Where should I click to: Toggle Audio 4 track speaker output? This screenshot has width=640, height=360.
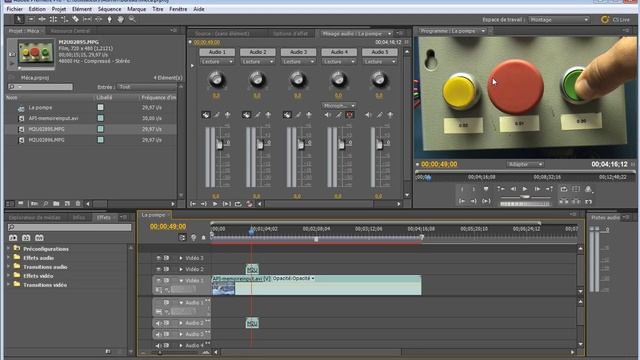pyautogui.click(x=158, y=345)
